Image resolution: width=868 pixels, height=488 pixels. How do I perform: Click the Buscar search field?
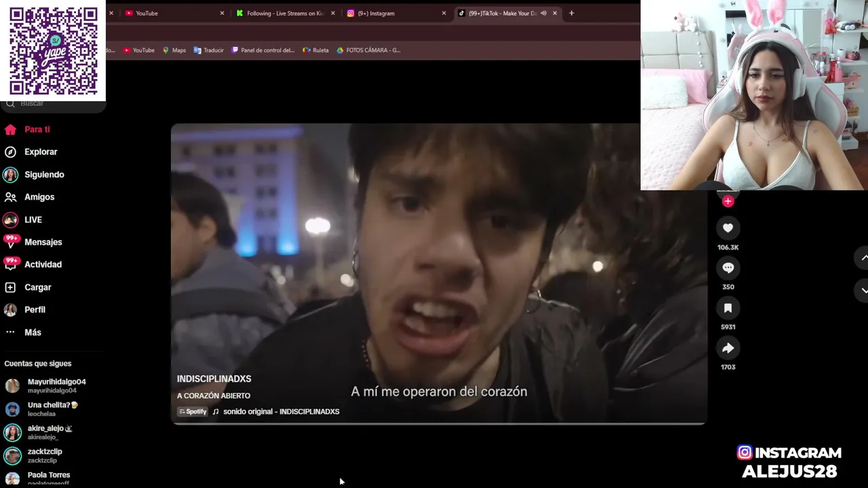pos(54,104)
